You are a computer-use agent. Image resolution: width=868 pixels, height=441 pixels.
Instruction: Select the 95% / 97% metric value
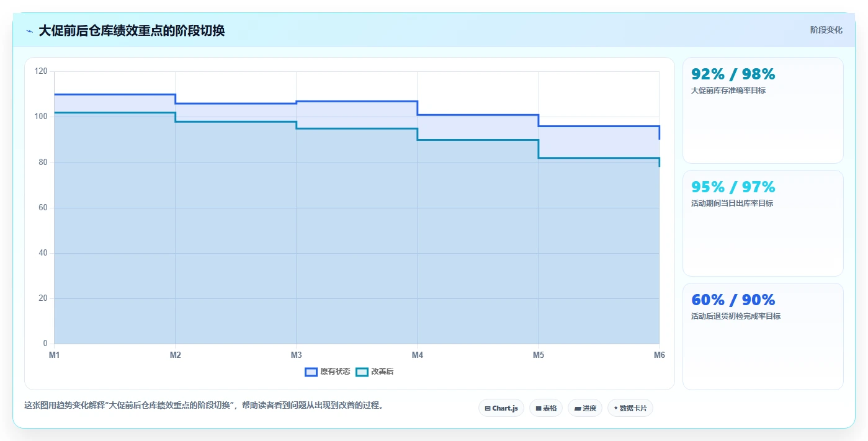pyautogui.click(x=733, y=187)
